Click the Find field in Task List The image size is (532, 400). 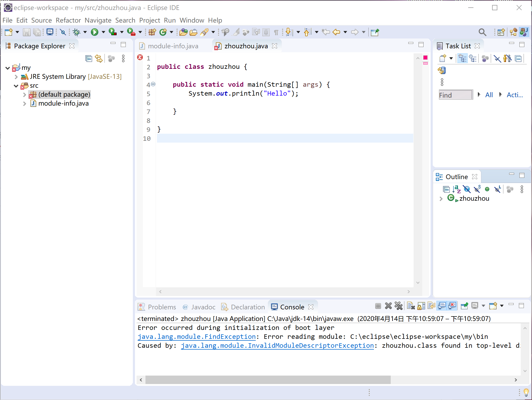pos(456,95)
